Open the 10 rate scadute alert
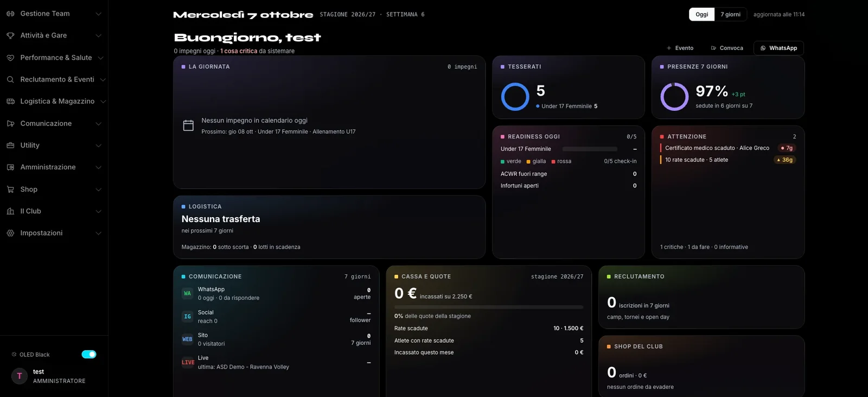The image size is (868, 397). click(x=728, y=160)
